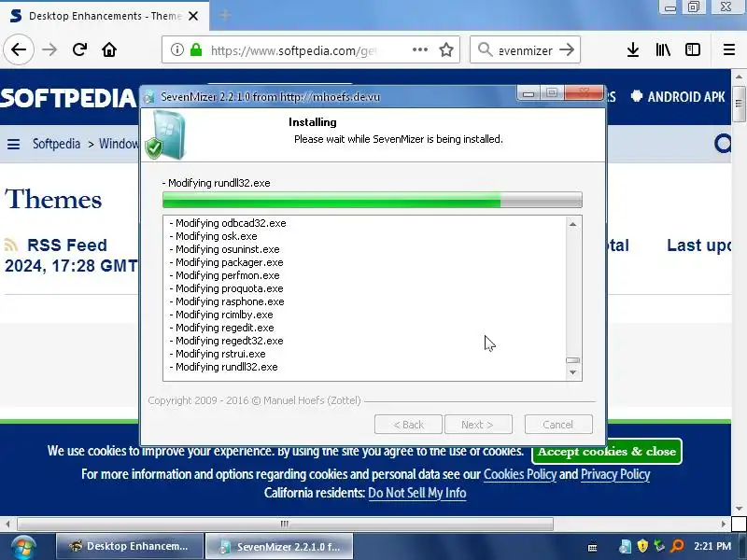Minimize the SevenMizer installer window

coord(528,94)
